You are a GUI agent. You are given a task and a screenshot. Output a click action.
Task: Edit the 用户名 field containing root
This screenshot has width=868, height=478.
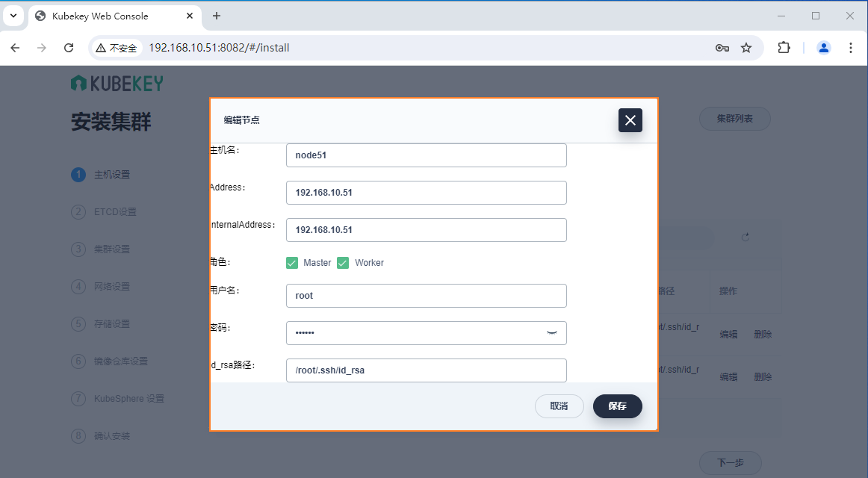pos(427,296)
